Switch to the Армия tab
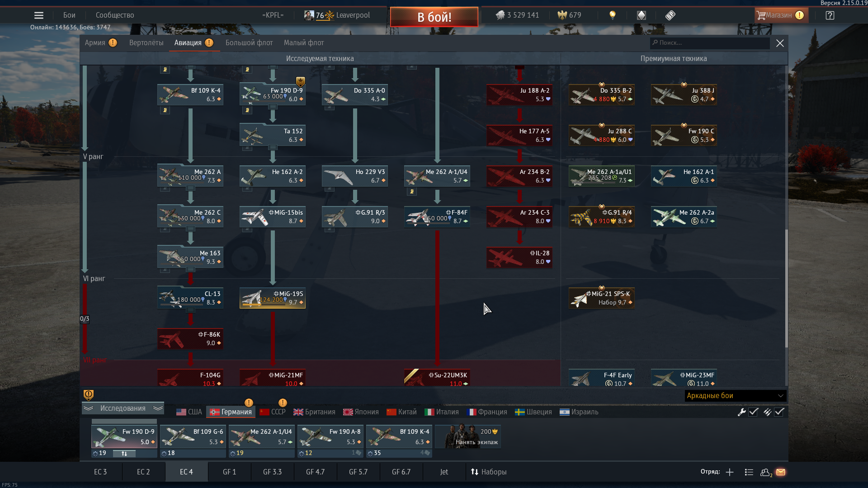This screenshot has width=868, height=488. (x=95, y=43)
